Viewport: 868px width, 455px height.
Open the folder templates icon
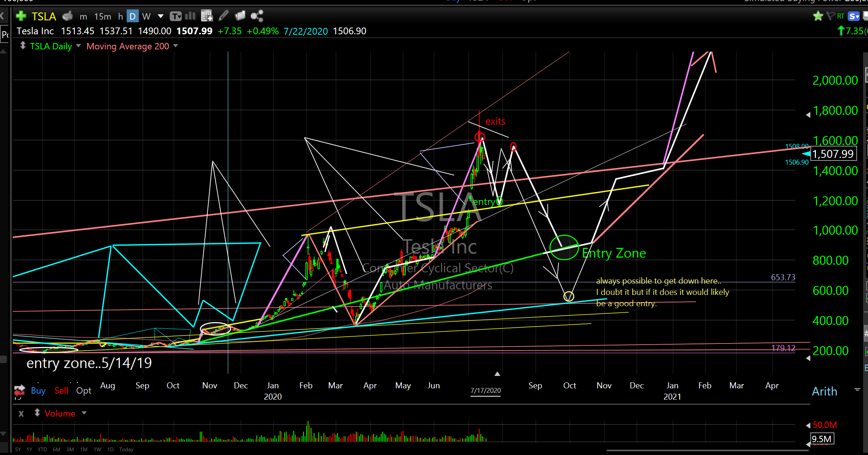tap(240, 16)
